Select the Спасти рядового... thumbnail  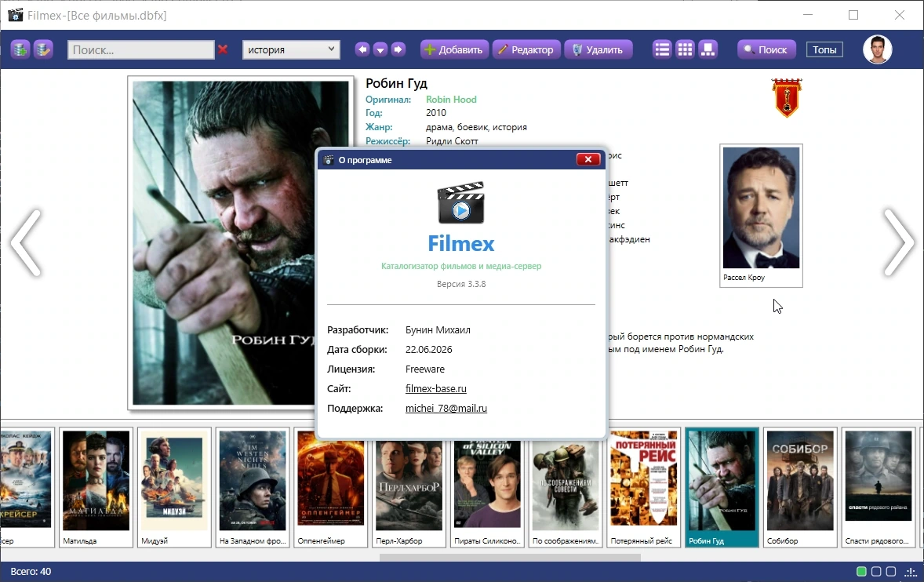point(878,487)
